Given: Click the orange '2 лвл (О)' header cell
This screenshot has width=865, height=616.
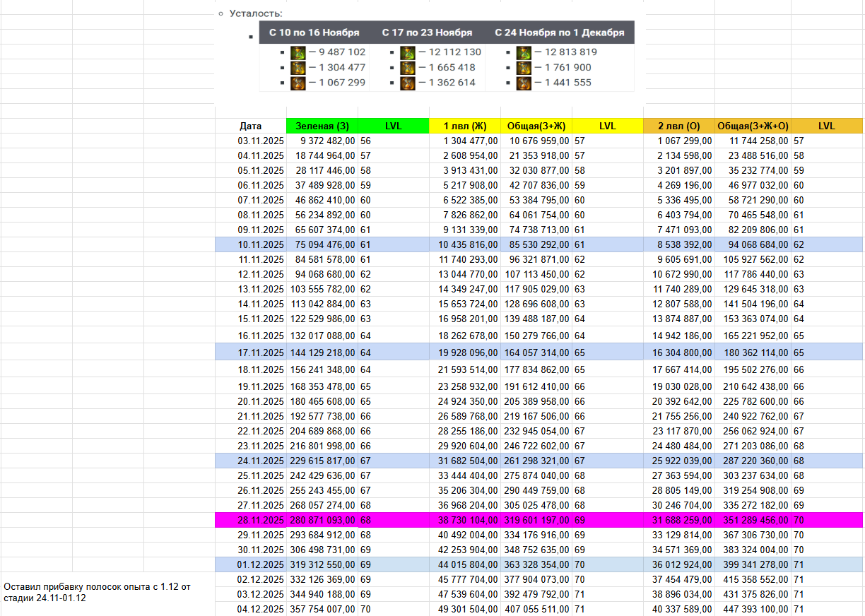Looking at the screenshot, I should pos(678,126).
